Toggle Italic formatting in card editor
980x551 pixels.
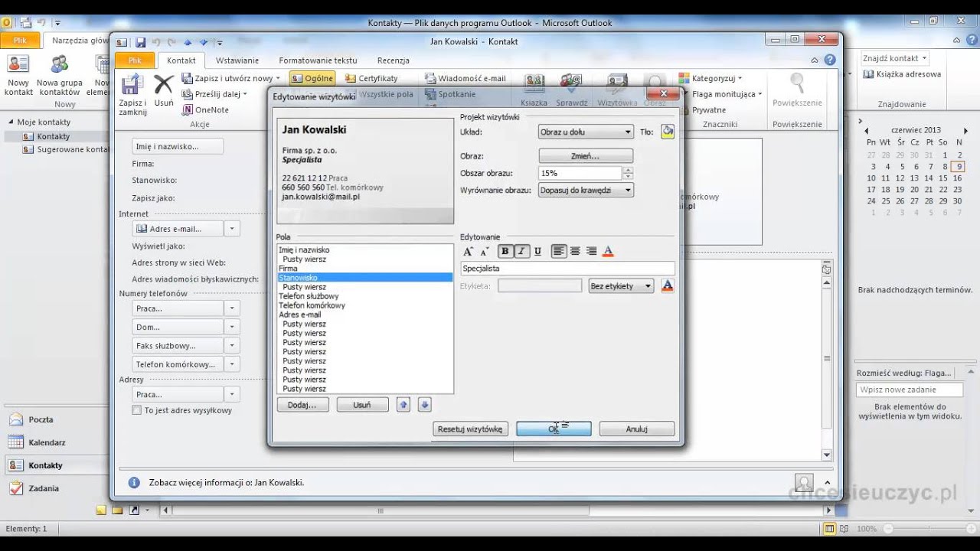521,251
